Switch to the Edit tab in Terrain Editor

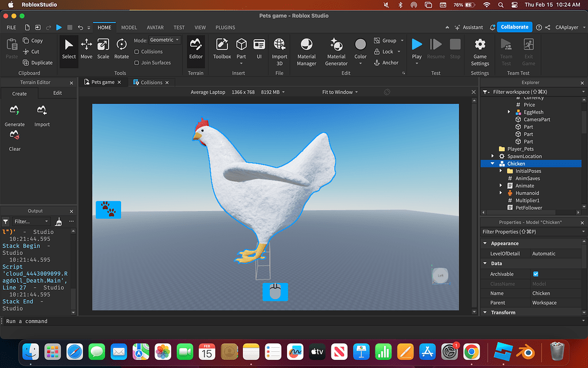tap(57, 93)
